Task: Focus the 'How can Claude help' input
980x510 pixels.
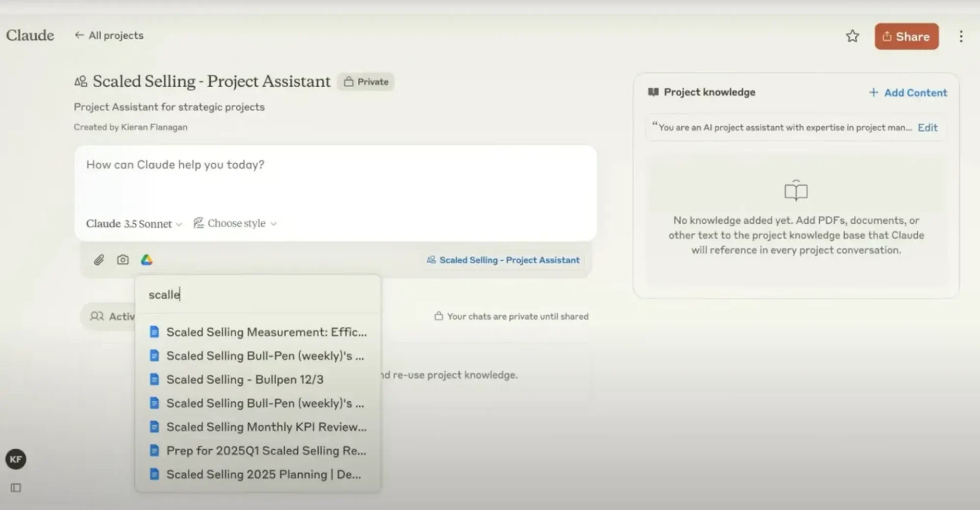Action: [335, 165]
